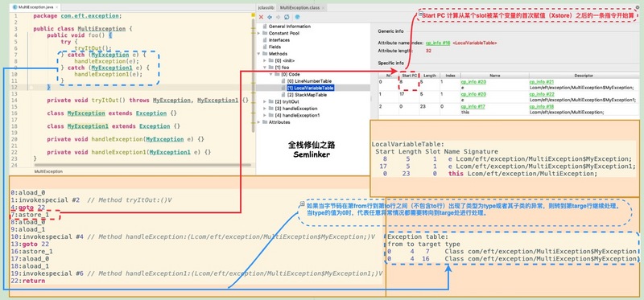This screenshot has height=300, width=644.
Task: Click the Java file icon on MultiException.java tab
Action: point(14,7)
